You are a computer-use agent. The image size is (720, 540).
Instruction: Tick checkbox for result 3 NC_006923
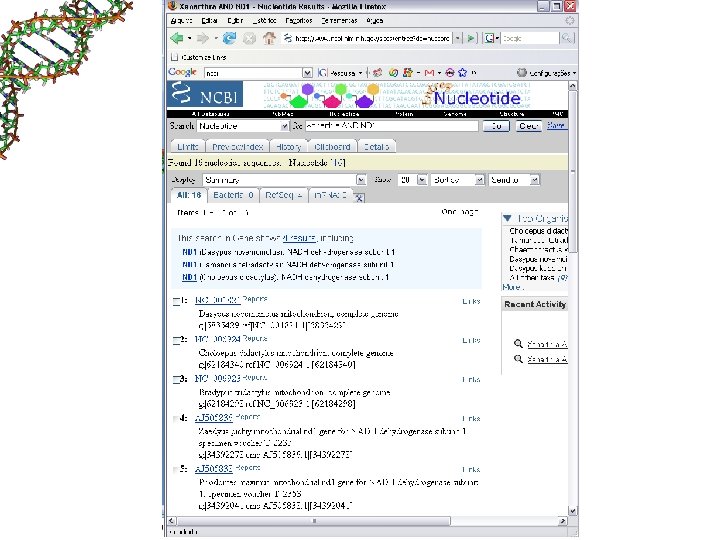point(177,379)
